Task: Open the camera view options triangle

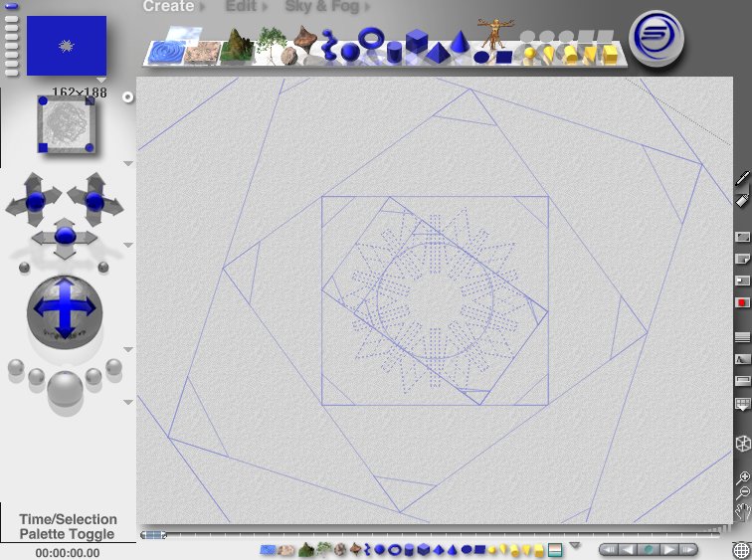Action: [128, 163]
